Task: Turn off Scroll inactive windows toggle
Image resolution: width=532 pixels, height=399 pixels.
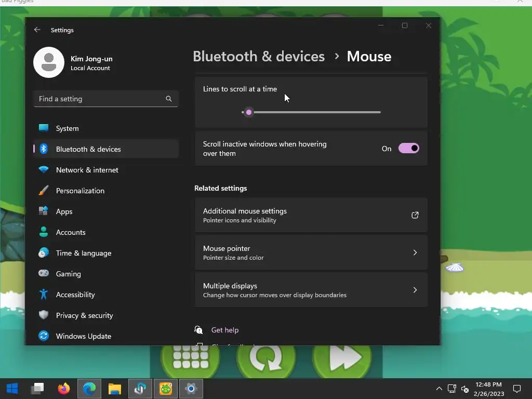Action: 408,148
